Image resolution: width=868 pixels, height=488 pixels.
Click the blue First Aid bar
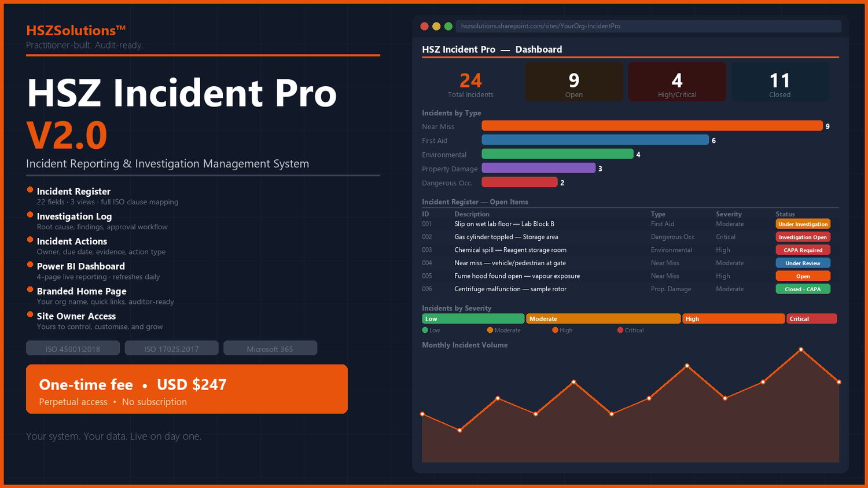595,140
